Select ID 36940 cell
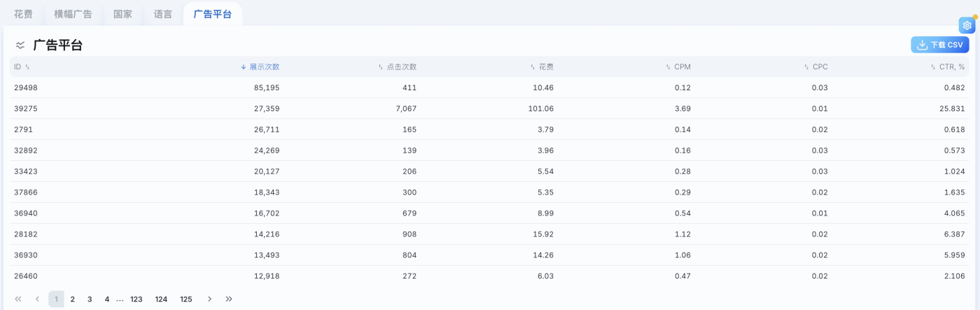980x310 pixels. [x=25, y=213]
